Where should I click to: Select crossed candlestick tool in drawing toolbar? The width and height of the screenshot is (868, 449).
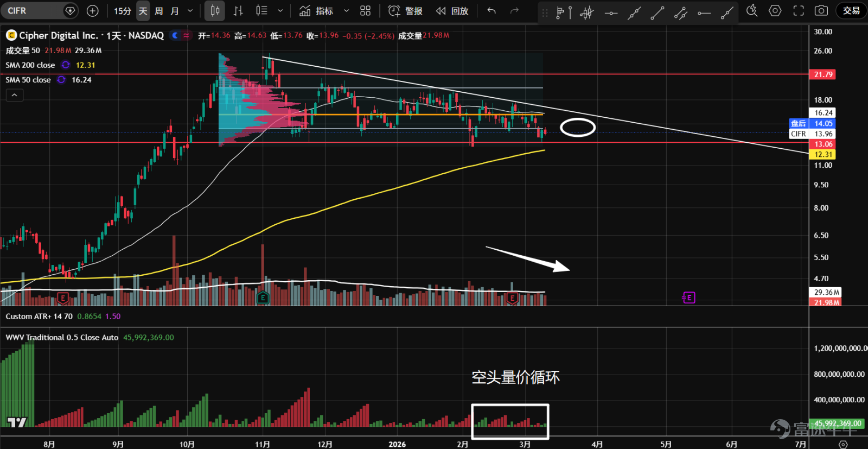(586, 12)
